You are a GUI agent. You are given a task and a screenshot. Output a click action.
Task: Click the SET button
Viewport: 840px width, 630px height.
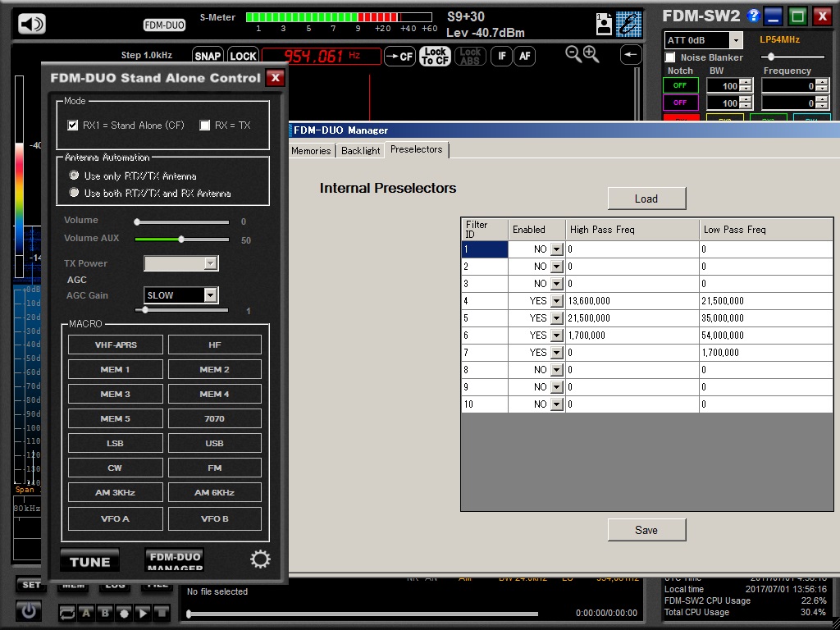[x=31, y=584]
